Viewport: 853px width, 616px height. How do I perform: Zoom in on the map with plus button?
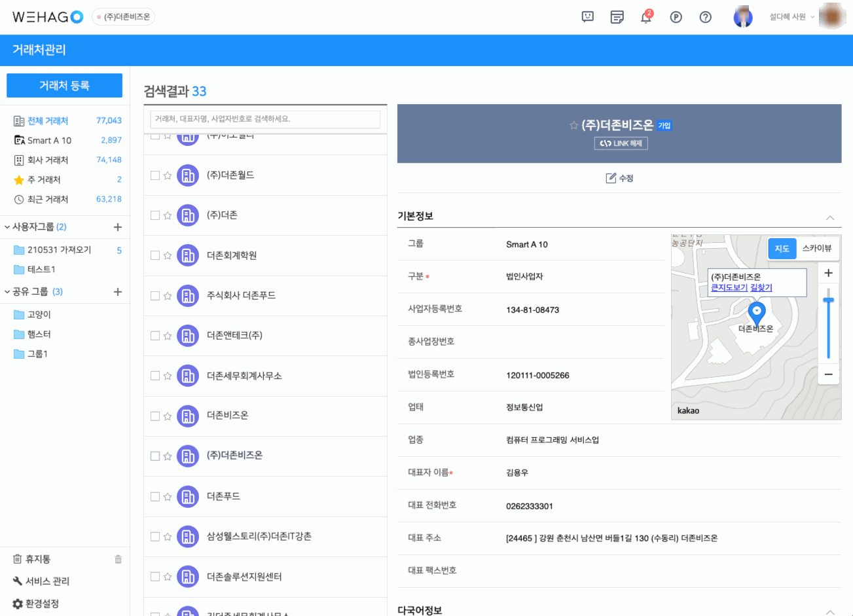(828, 273)
